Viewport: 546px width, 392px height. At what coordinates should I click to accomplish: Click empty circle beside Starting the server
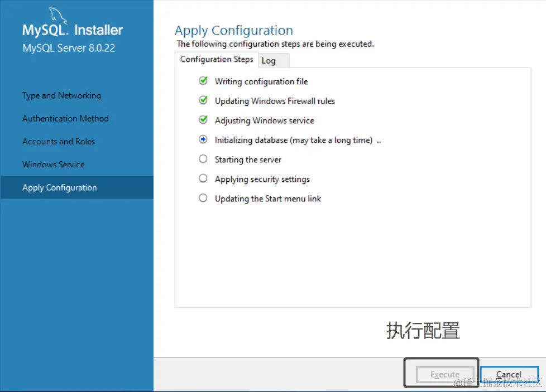pyautogui.click(x=203, y=159)
